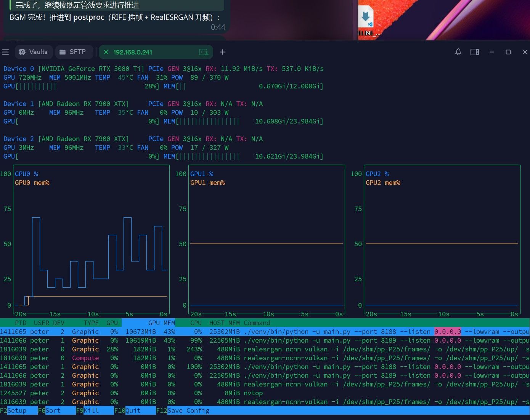Viewport: 530px width, 420px height.
Task: Toggle the side panel layout icon
Action: coord(475,52)
